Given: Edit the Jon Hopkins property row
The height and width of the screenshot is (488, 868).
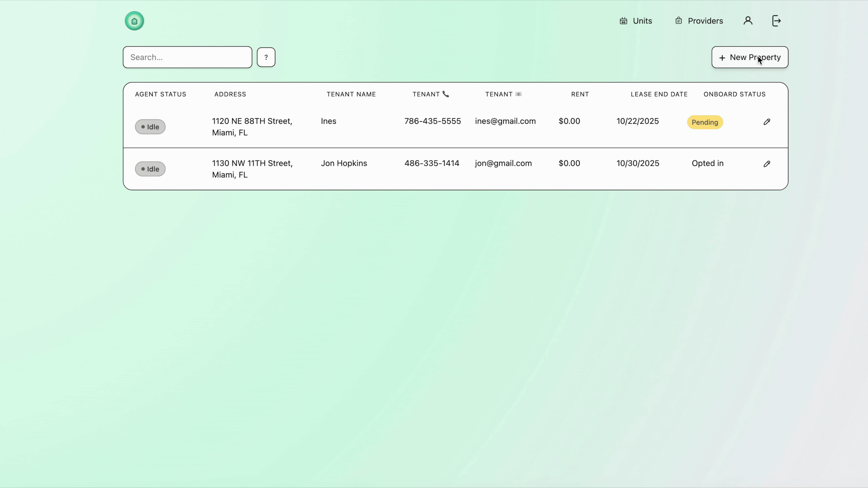Looking at the screenshot, I should [x=767, y=164].
